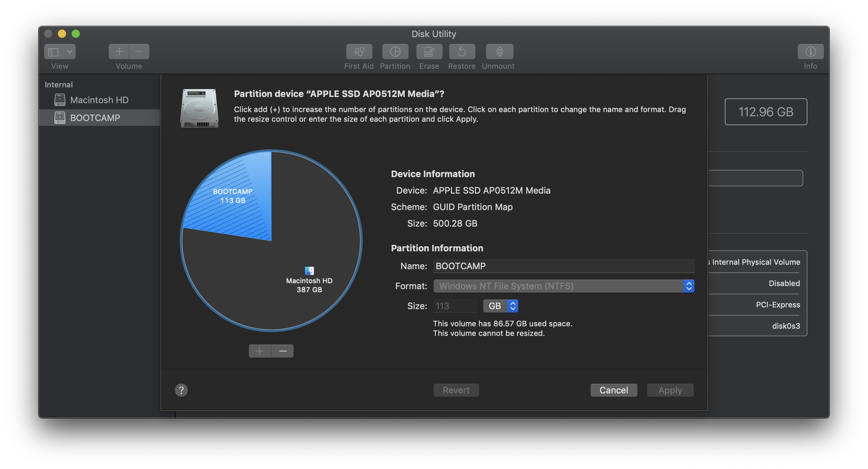Toggle the sidebar View button
This screenshot has width=868, height=469.
pos(54,52)
